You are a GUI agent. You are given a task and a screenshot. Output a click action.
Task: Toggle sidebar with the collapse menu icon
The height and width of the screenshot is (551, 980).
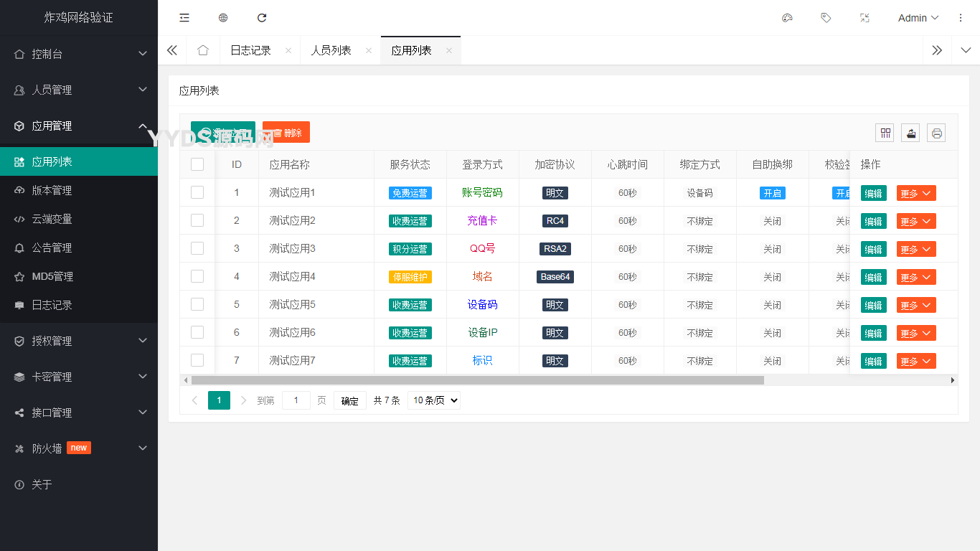[x=184, y=18]
